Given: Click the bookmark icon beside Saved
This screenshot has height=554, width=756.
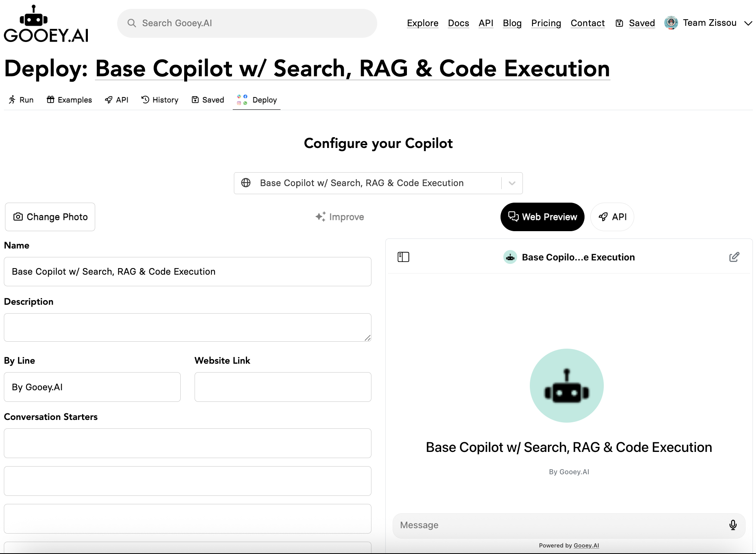Looking at the screenshot, I should coord(619,23).
